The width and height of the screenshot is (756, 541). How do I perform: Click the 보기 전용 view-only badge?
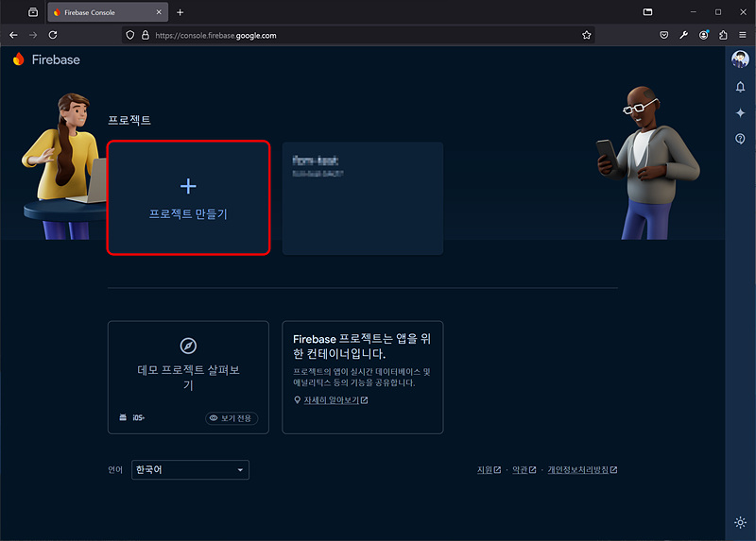click(x=232, y=418)
